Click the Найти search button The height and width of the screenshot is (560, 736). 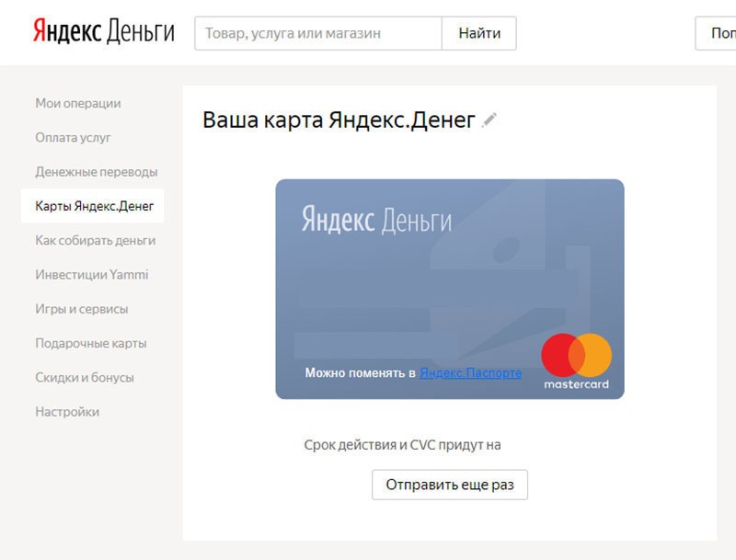pyautogui.click(x=479, y=33)
